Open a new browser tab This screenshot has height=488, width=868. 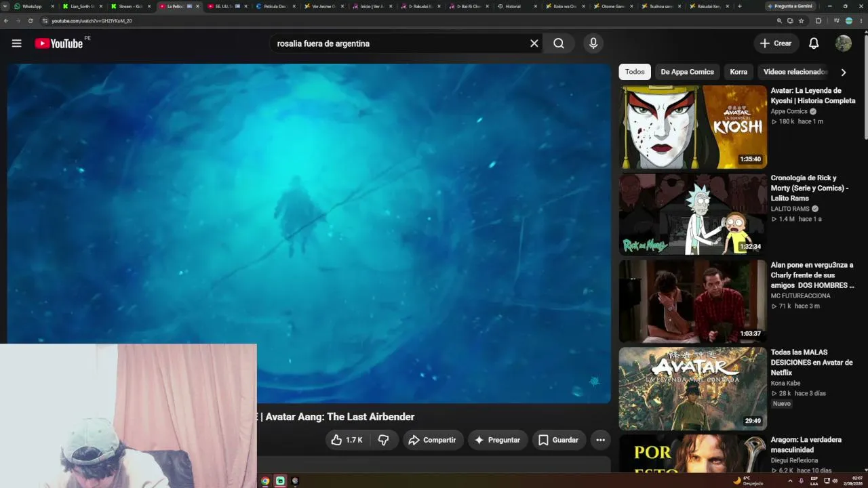point(739,6)
